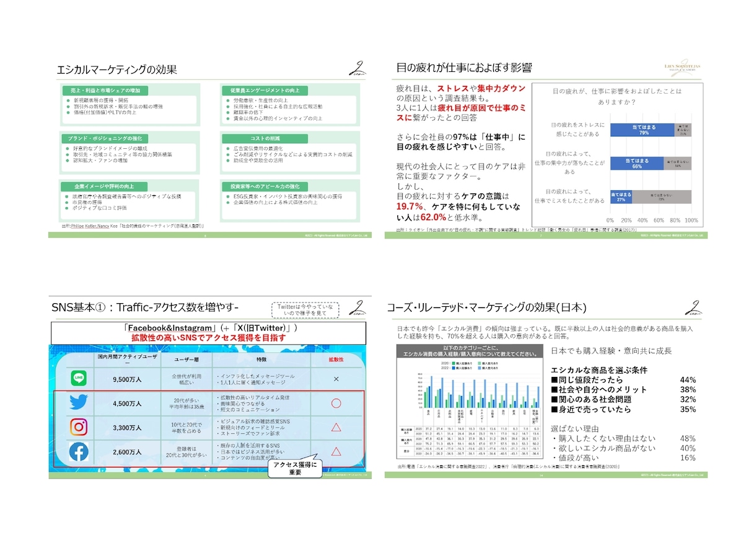Click the 当てはまる 79% blue bar
756x535 pixels.
pyautogui.click(x=644, y=129)
